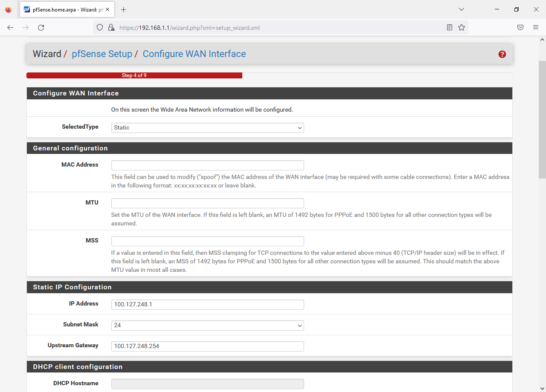Viewport: 546px width, 392px height.
Task: Click the Upstream Gateway field
Action: point(208,346)
